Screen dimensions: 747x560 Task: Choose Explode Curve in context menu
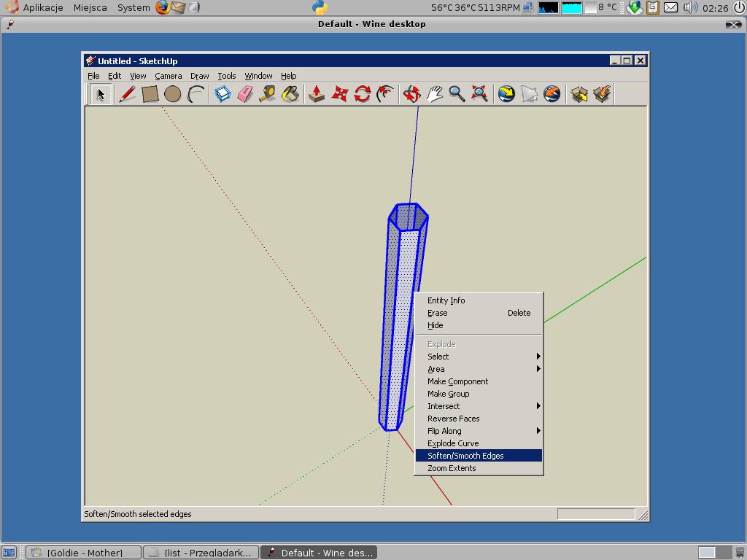(x=479, y=443)
